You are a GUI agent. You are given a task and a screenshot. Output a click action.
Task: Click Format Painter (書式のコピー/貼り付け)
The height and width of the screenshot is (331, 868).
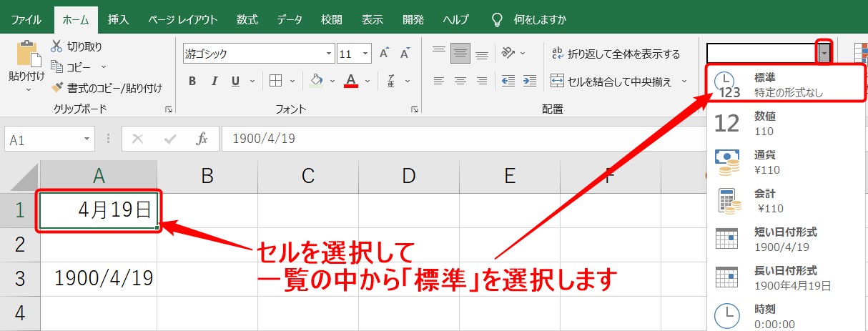pos(107,87)
